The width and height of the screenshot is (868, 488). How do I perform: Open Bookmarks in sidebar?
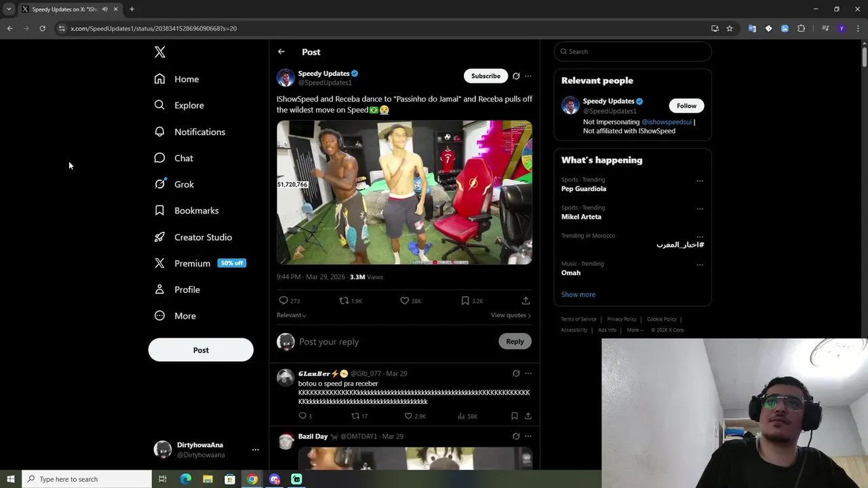(186, 211)
